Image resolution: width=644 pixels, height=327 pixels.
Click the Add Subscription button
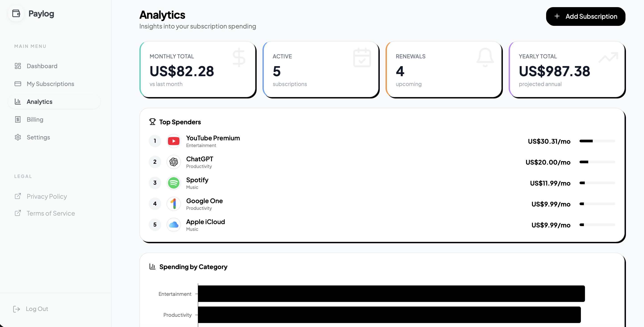click(586, 16)
